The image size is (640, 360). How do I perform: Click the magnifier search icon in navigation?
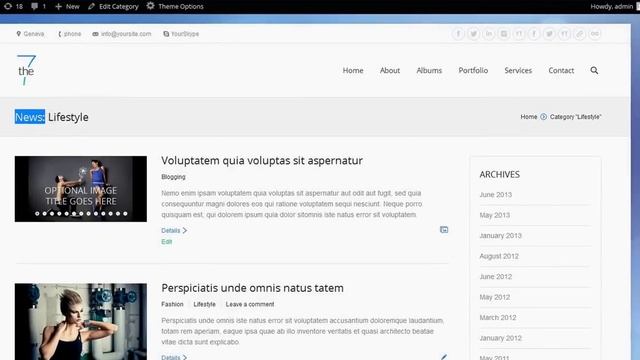594,71
